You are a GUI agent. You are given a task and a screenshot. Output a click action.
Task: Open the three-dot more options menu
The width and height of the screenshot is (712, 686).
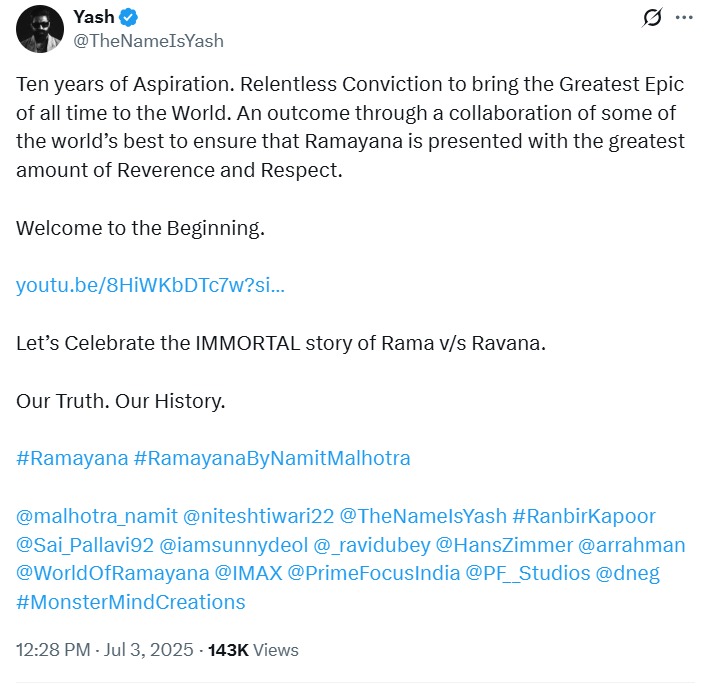tap(684, 18)
